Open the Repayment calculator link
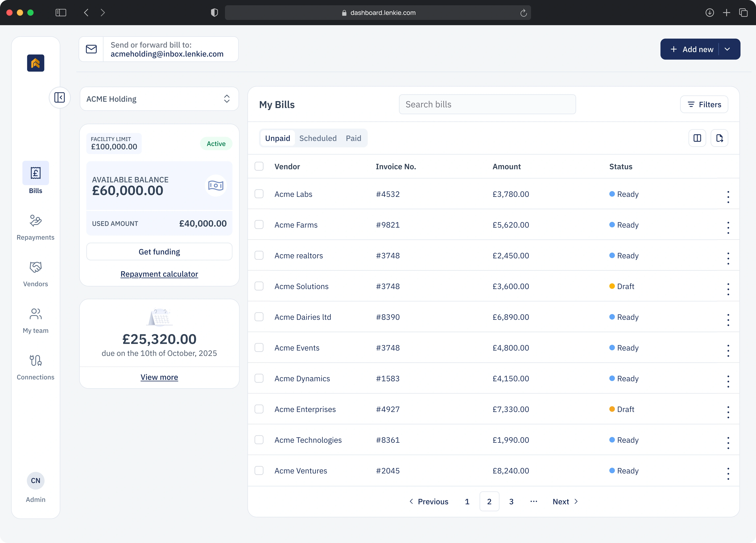 159,274
